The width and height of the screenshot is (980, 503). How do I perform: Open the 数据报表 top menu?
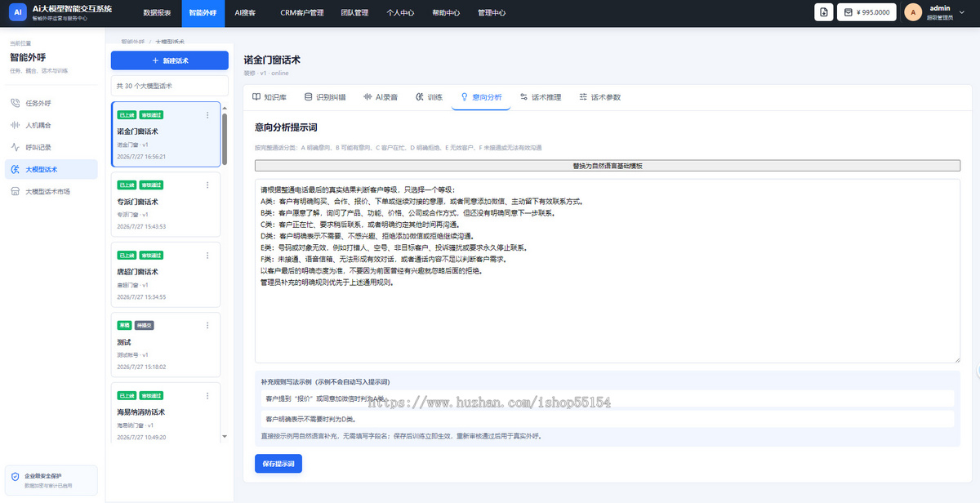click(x=157, y=13)
